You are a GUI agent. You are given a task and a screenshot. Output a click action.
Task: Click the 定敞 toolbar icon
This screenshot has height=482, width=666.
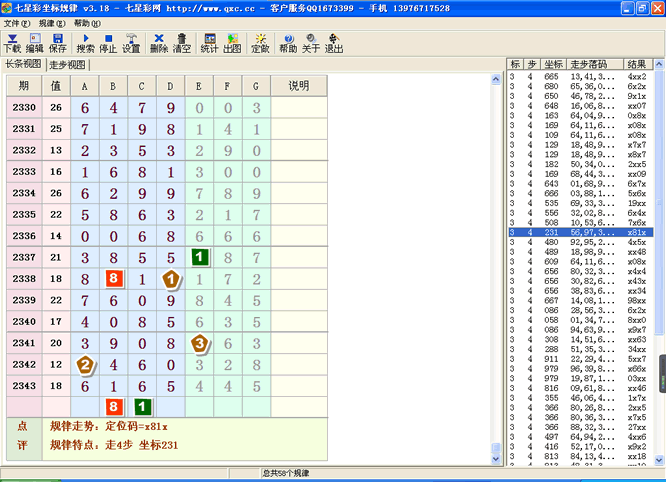(260, 44)
